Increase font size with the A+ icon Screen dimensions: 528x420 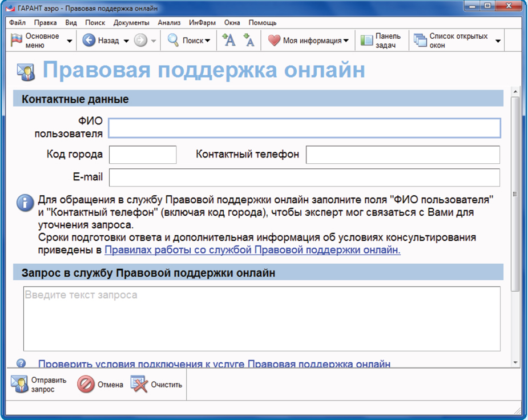[228, 40]
